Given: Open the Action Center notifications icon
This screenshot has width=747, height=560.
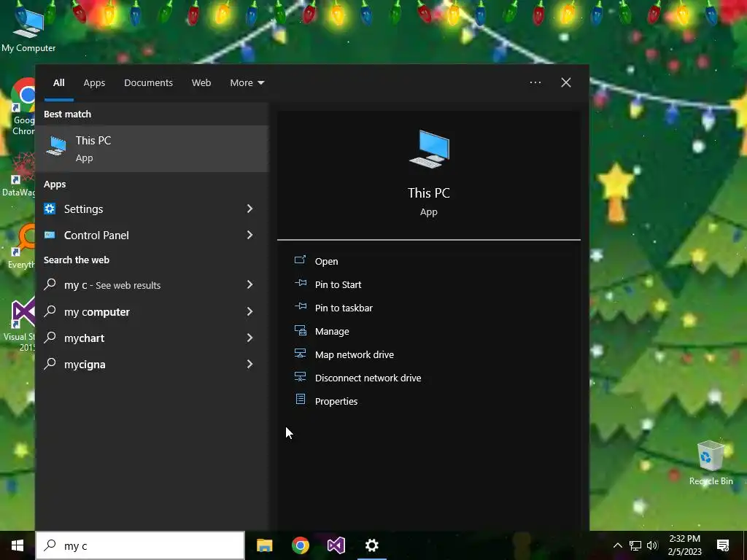Looking at the screenshot, I should pos(723,545).
